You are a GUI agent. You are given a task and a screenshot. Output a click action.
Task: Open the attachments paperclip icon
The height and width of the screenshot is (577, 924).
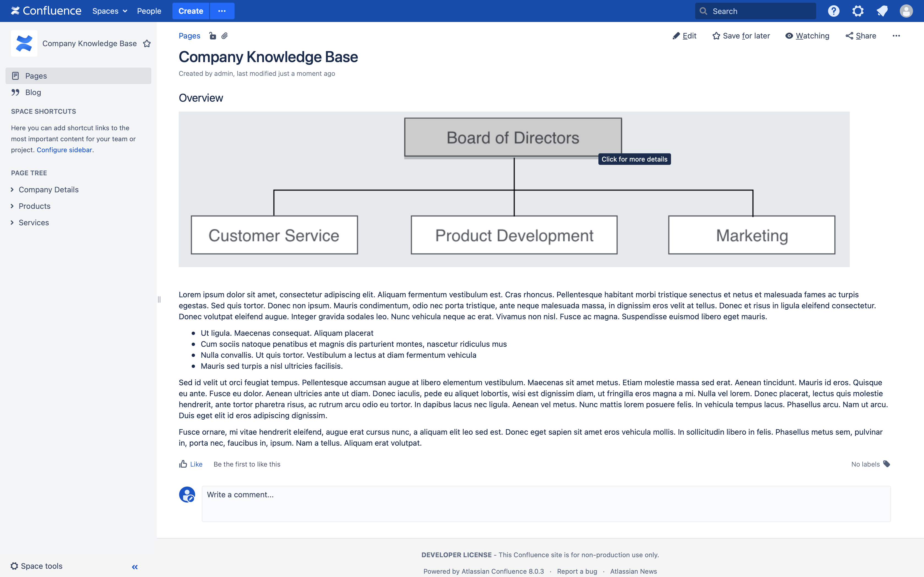coord(224,36)
